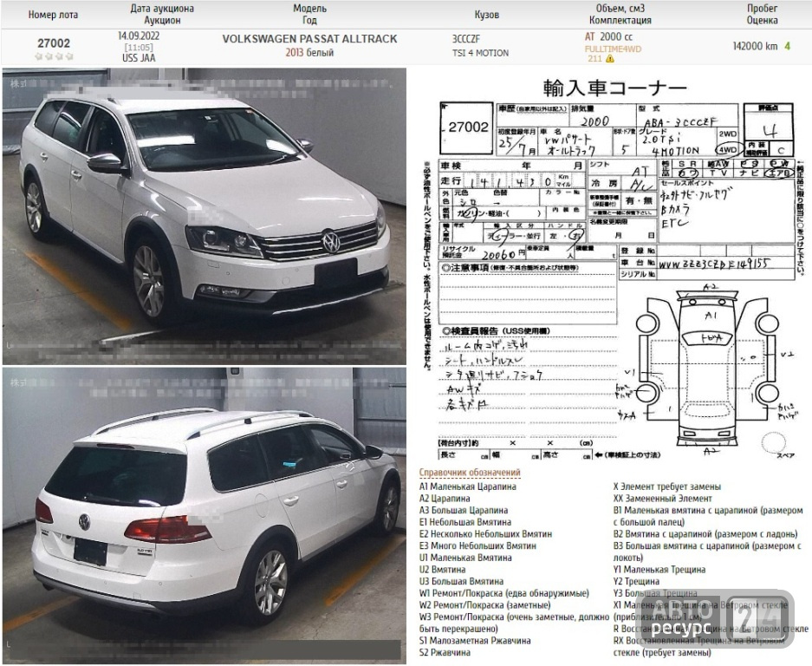Click the 'Номер лота' column header
Screen dimensions: 812x666
[53, 15]
